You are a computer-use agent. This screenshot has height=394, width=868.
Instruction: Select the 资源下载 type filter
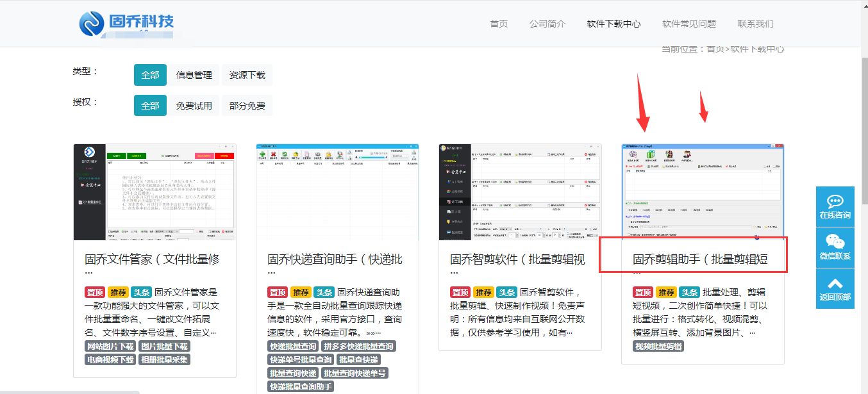point(247,74)
